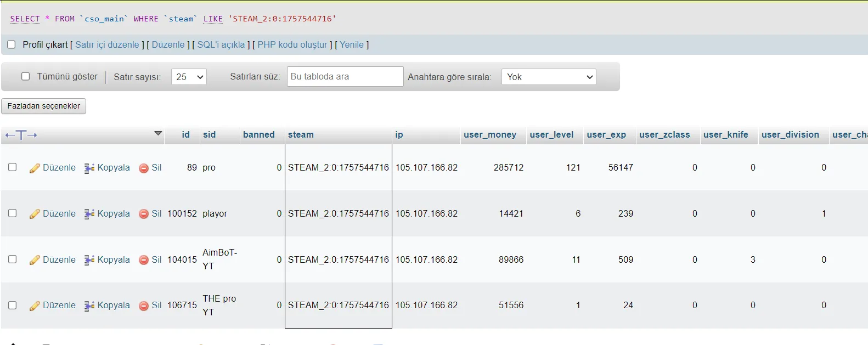Expand the options triangle in table header
The height and width of the screenshot is (345, 868).
pyautogui.click(x=158, y=133)
